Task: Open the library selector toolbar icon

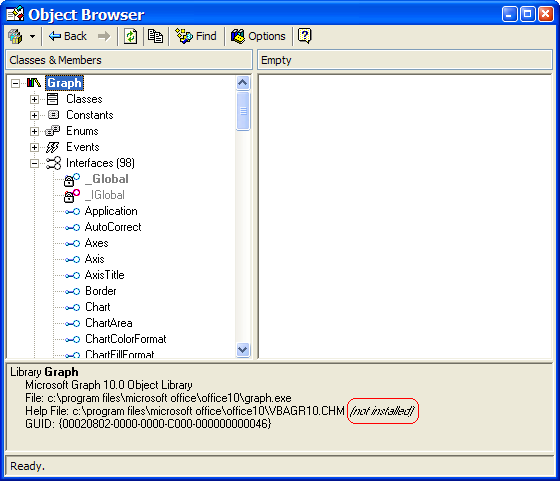Action: 15,36
